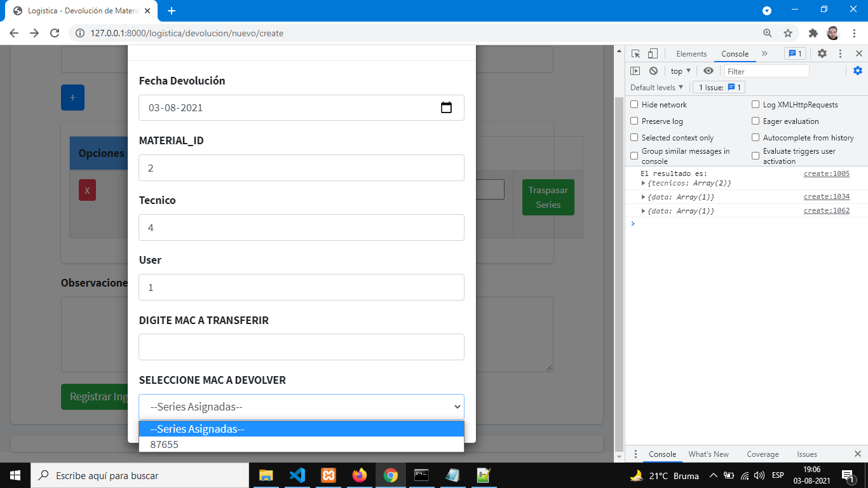The image size is (868, 488).
Task: Toggle Autocomplete from history checkbox
Action: click(756, 137)
